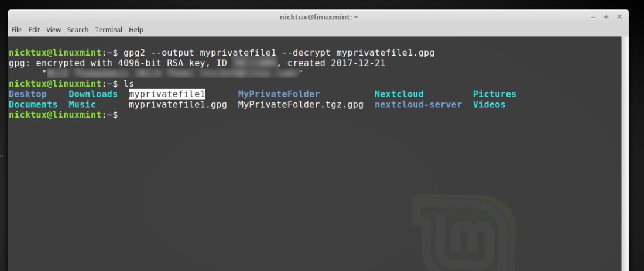Open the Help menu

(136, 30)
